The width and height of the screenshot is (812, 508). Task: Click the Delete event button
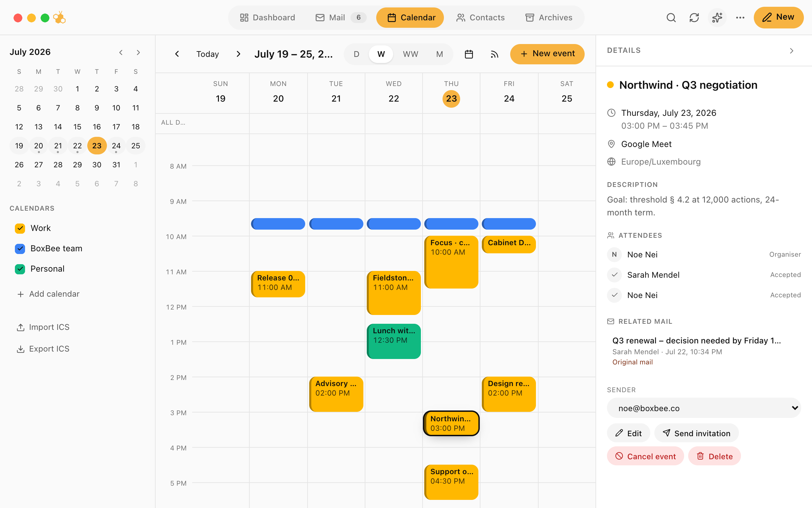[714, 456]
